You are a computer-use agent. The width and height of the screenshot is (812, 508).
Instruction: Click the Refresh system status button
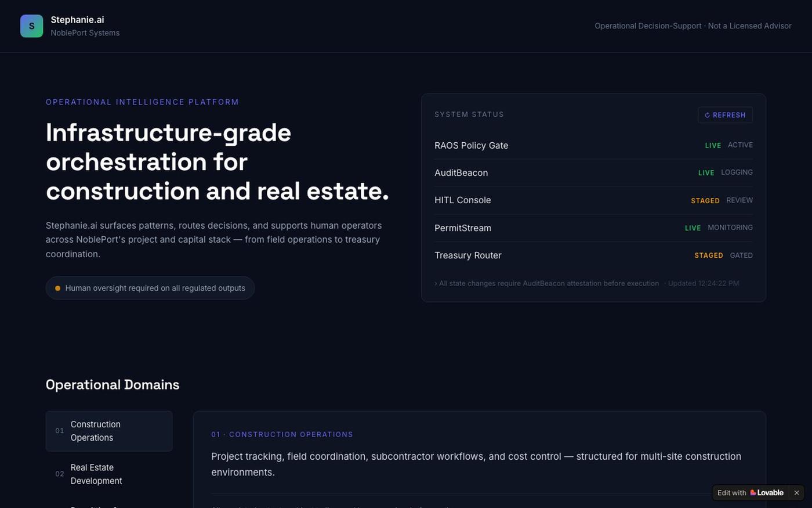pos(725,115)
